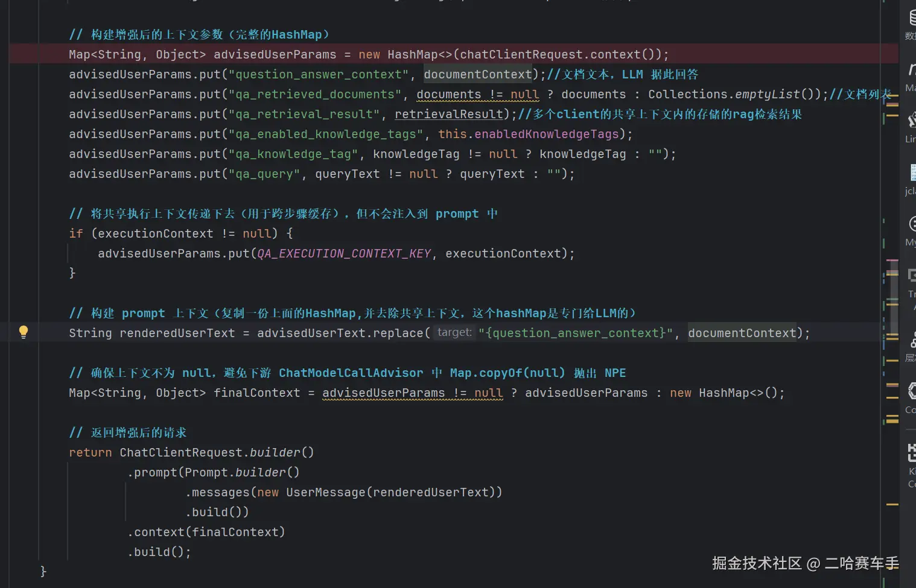This screenshot has width=916, height=588.
Task: Click the underlined retrievalResult argument
Action: pos(449,114)
